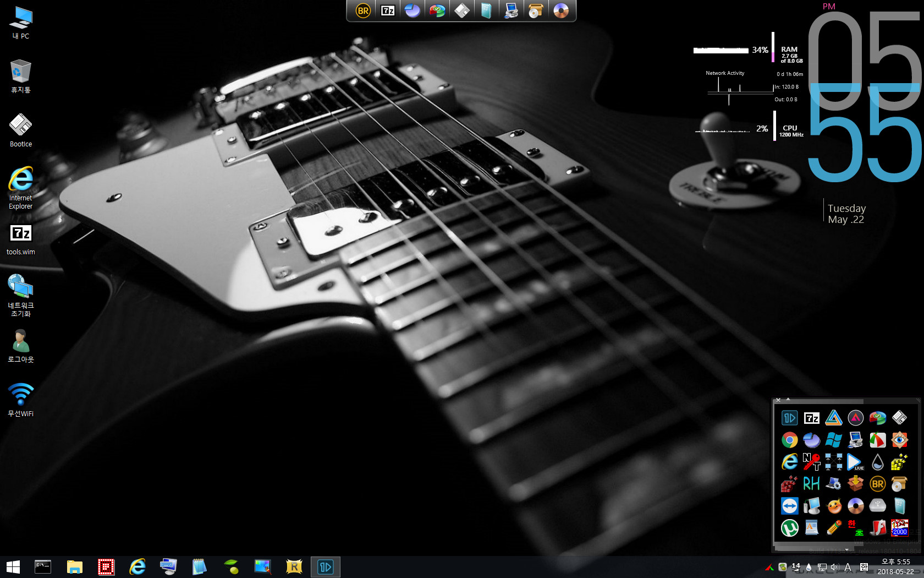Expand launcher panel using bottom down-arrow
This screenshot has height=578, width=924.
847,549
